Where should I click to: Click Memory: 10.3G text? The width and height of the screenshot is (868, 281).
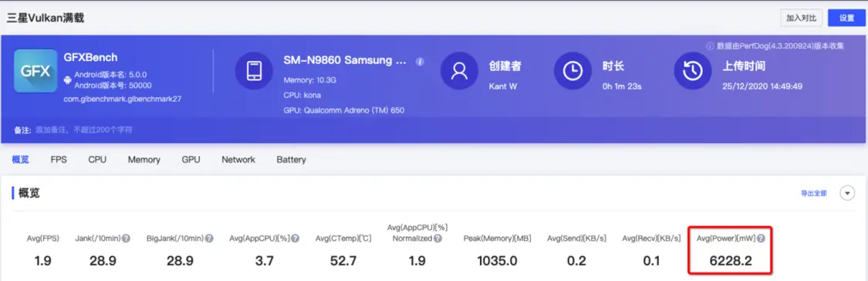click(x=310, y=80)
